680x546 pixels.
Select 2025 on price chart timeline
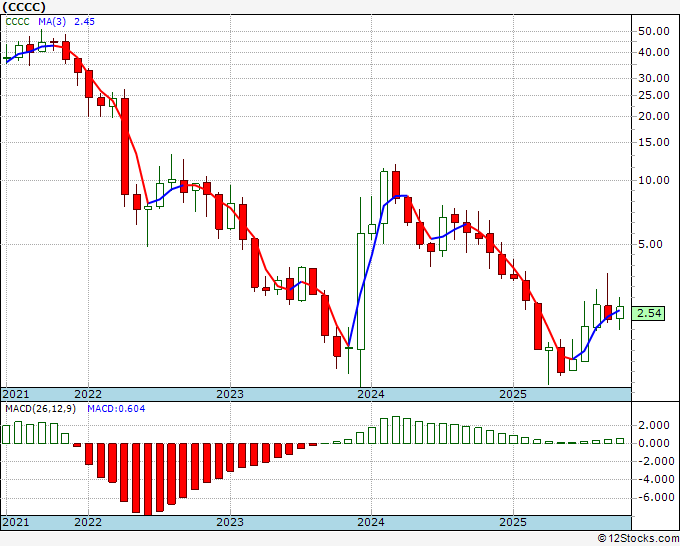pyautogui.click(x=513, y=394)
